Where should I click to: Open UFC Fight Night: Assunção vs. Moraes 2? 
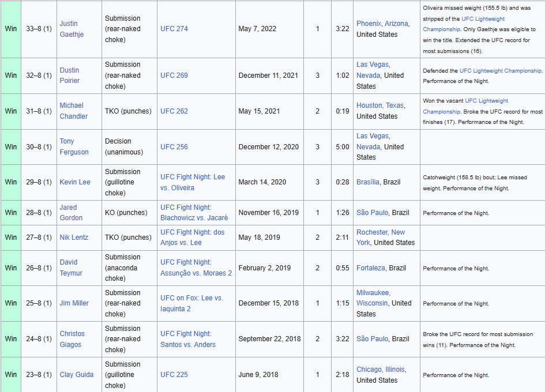pyautogui.click(x=196, y=267)
